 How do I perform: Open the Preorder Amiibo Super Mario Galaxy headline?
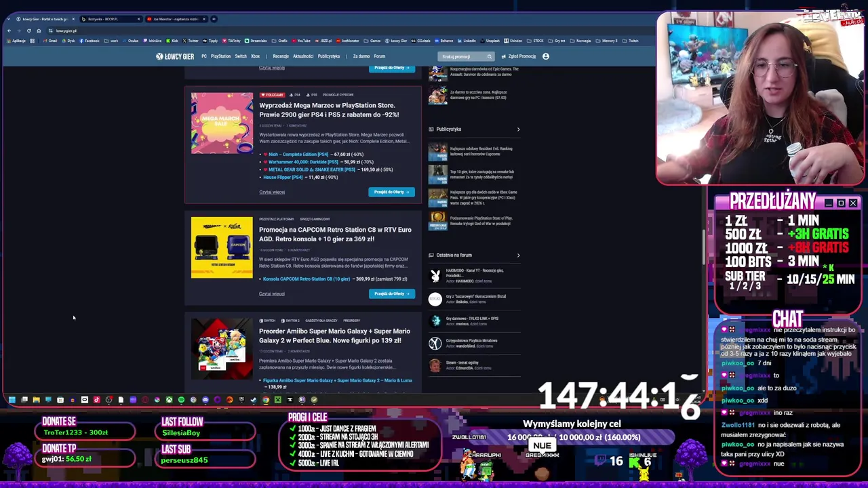(x=334, y=335)
